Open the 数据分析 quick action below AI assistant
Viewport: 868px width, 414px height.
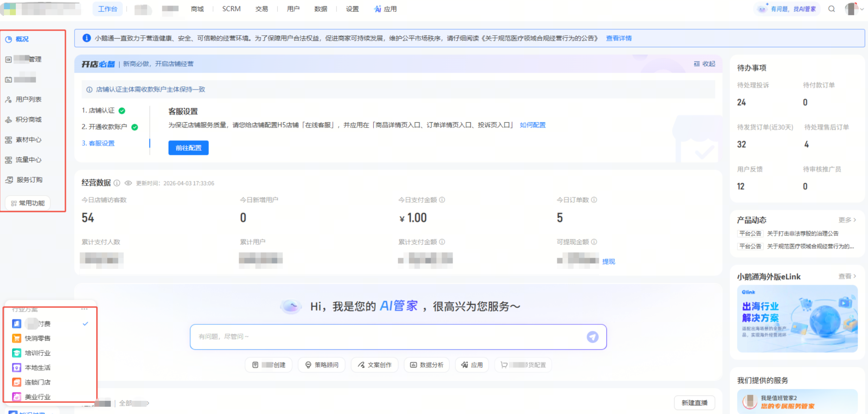pyautogui.click(x=427, y=365)
